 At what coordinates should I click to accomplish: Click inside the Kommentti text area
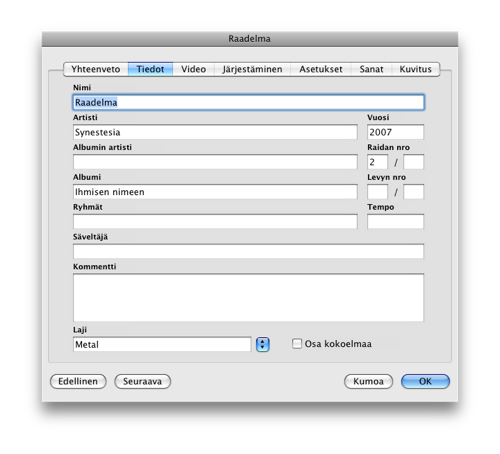(x=248, y=297)
